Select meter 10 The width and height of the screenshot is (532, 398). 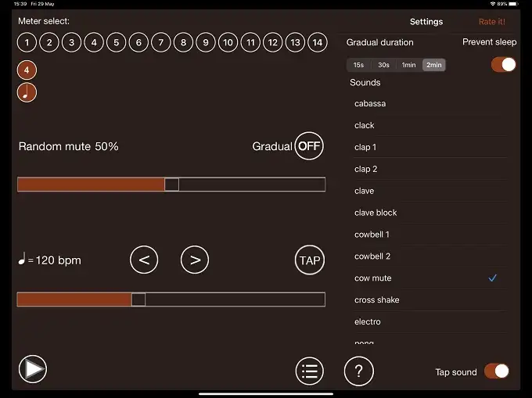tap(228, 42)
